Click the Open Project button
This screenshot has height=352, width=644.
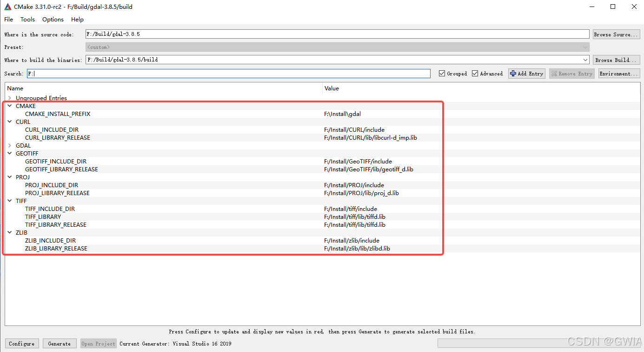click(98, 344)
